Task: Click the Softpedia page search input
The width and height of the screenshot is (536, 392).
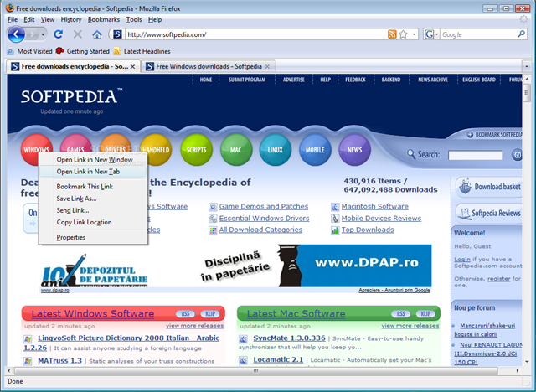Action: (x=476, y=156)
